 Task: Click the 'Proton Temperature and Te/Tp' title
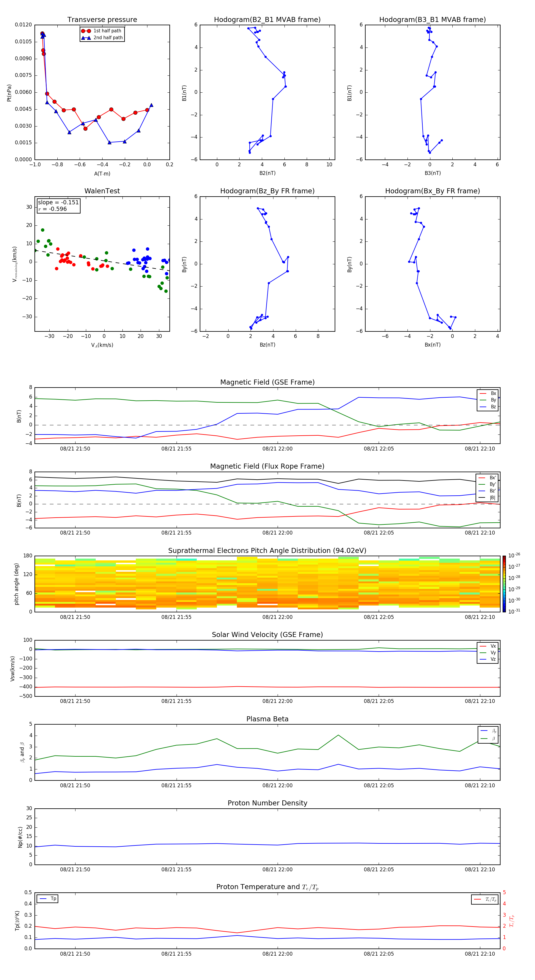coord(267,887)
